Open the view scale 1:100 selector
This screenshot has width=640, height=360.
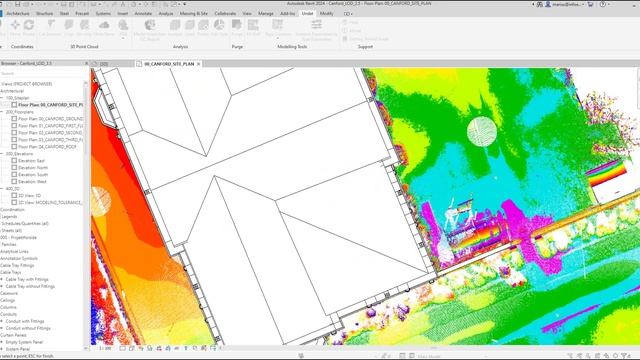pyautogui.click(x=105, y=348)
